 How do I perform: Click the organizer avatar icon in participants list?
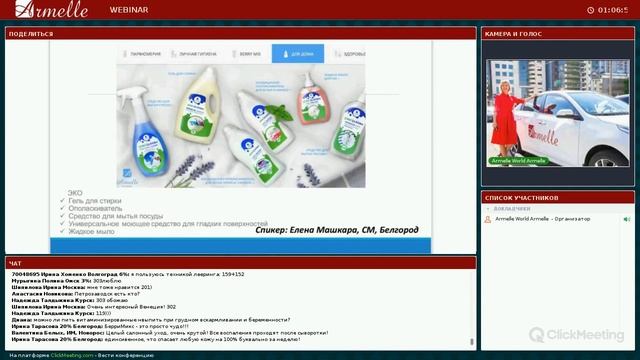pyautogui.click(x=487, y=219)
